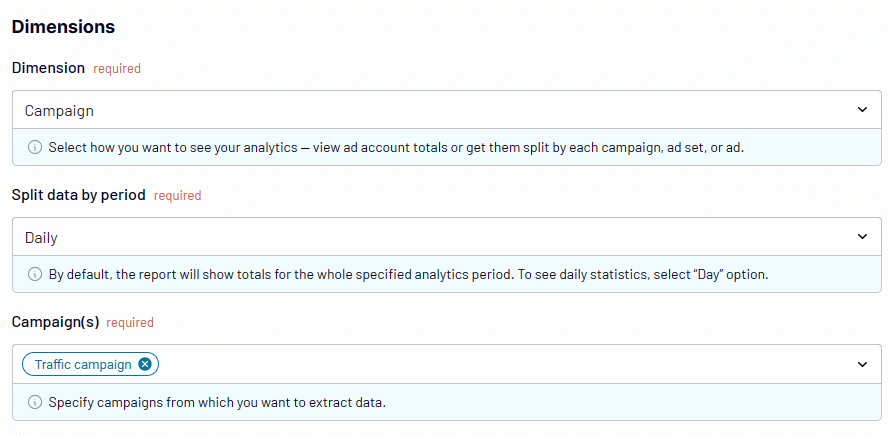Click the 'Campaign(s)' field label
Viewport: 891px width, 435px height.
tap(56, 322)
